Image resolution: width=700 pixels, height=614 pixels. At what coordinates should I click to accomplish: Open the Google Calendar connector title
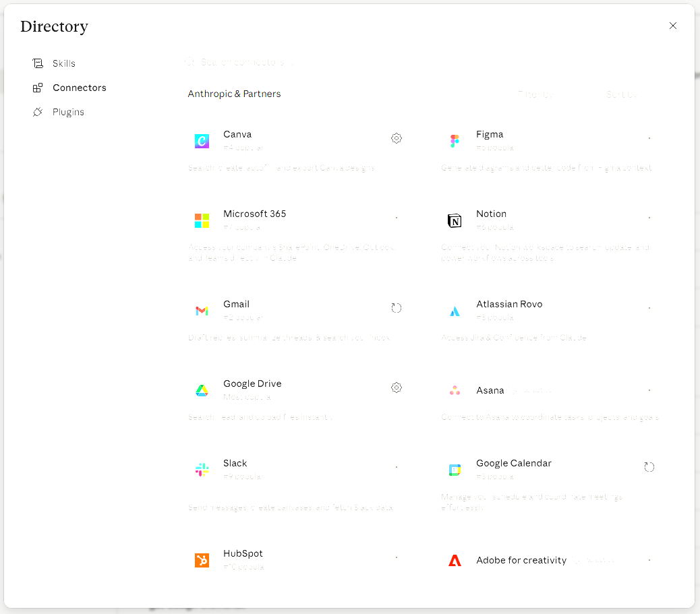[x=513, y=463]
